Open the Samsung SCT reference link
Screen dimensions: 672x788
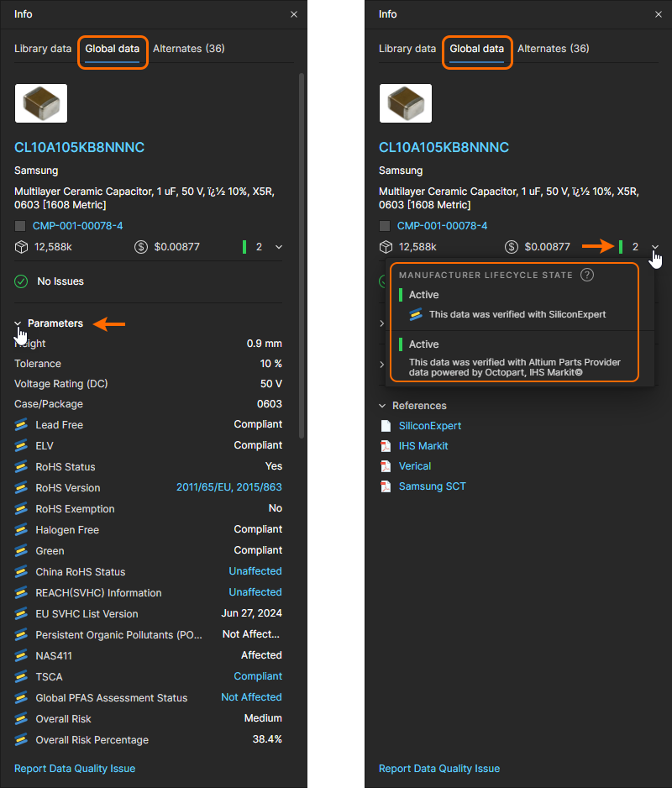pos(433,486)
